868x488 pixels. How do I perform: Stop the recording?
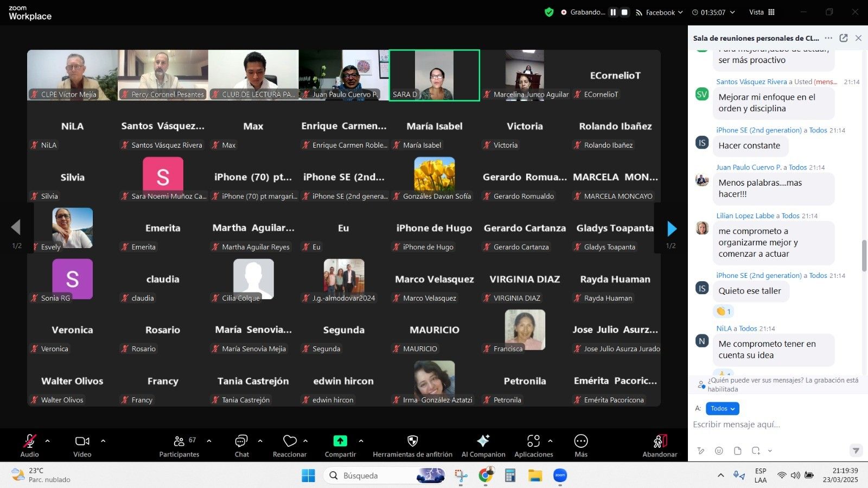tap(624, 12)
